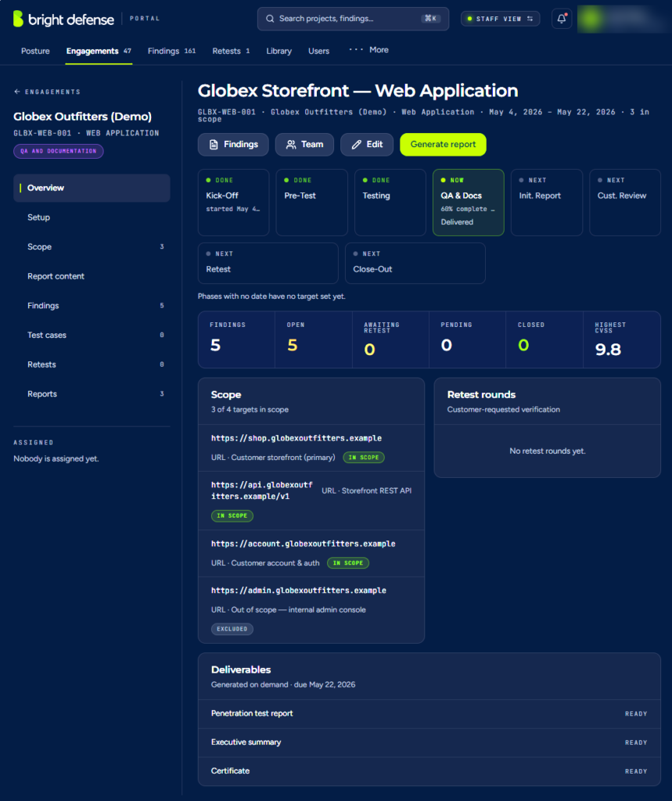Open Report content in the sidebar
Image resolution: width=672 pixels, height=801 pixels.
coord(92,276)
